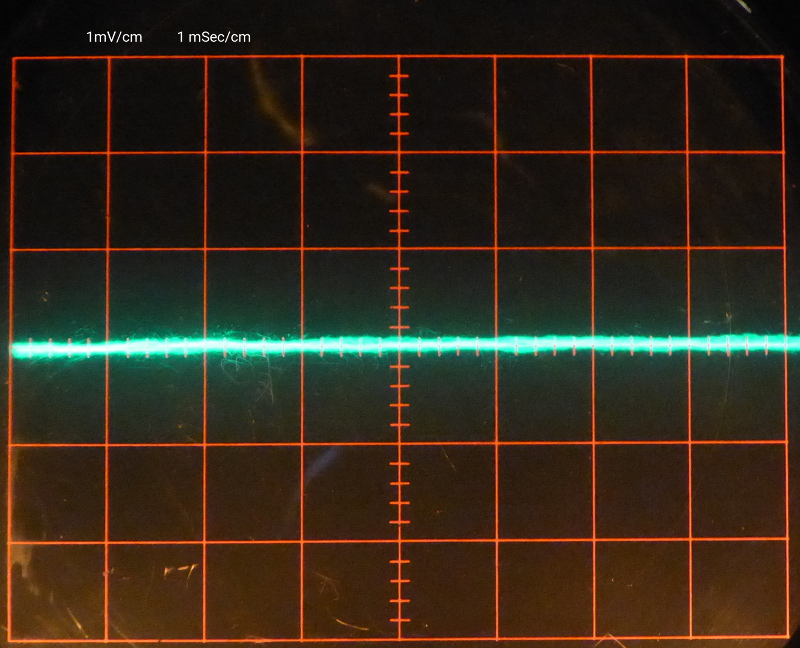Click center axis at second horizontal gridline from top

pos(400,153)
